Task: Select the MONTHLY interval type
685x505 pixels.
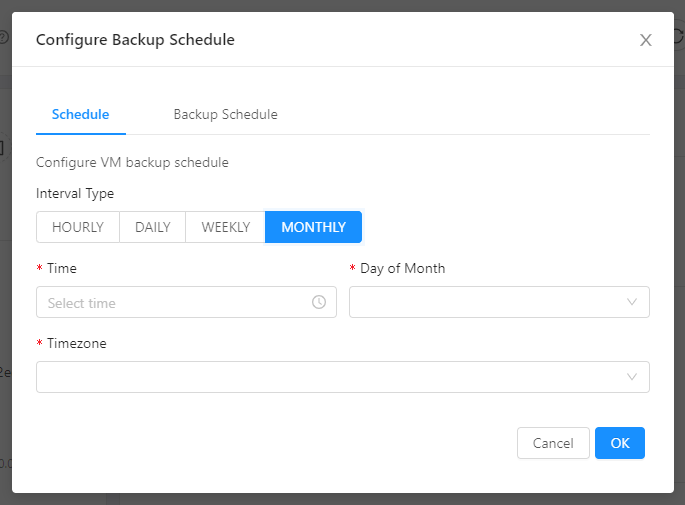Action: (x=313, y=227)
